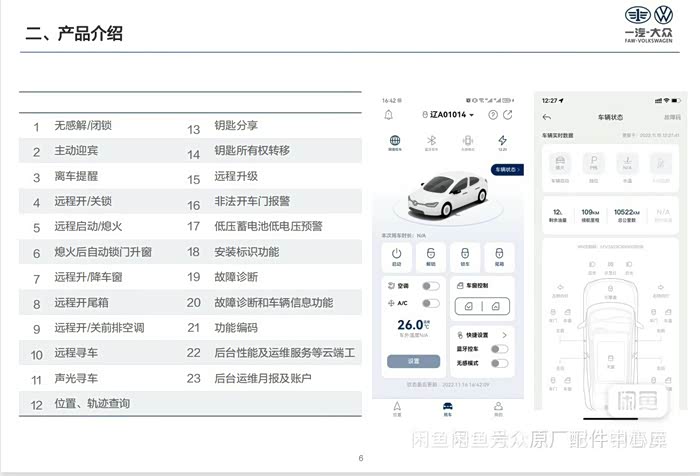Tap the power start (启动) button
Viewport: 700px width, 476px height.
(x=396, y=257)
